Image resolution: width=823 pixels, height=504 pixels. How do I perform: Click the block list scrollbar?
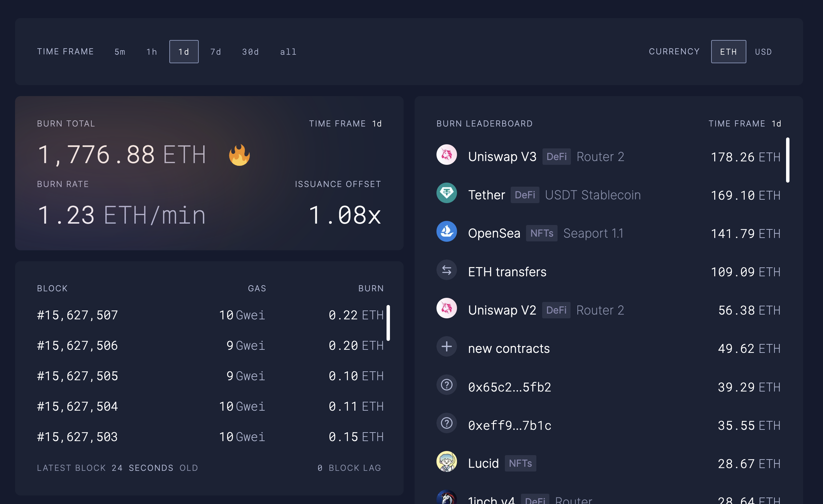(388, 323)
